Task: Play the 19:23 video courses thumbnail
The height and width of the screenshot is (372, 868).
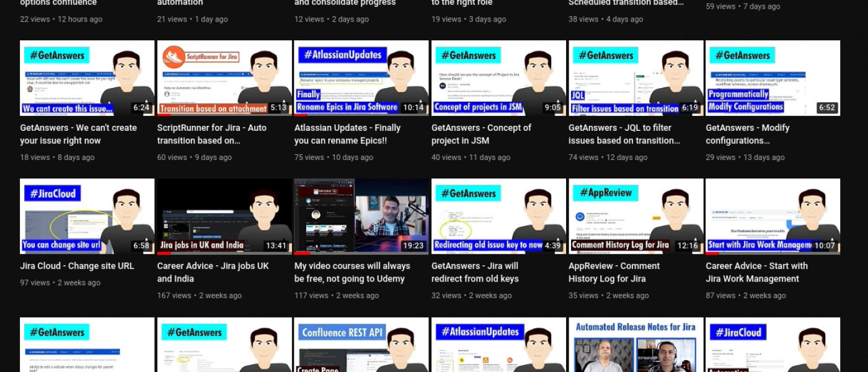Action: pos(361,216)
